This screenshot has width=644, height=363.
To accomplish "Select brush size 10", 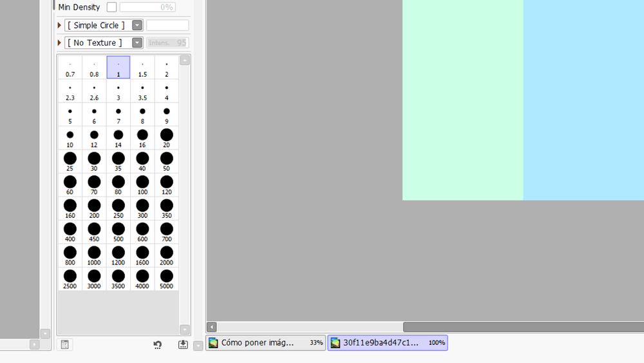I will point(70,138).
